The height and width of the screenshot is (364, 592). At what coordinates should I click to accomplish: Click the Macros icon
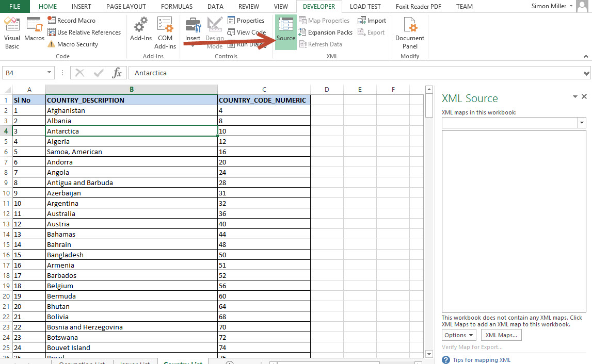[x=34, y=30]
